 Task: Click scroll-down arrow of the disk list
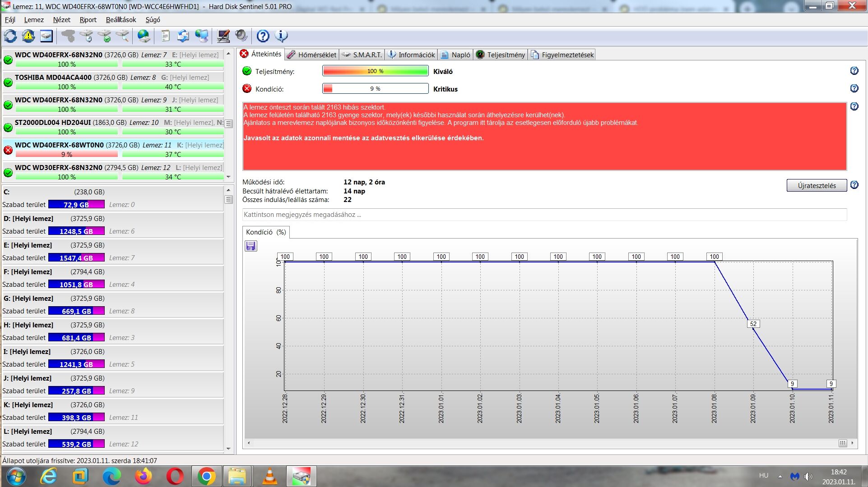pos(228,177)
